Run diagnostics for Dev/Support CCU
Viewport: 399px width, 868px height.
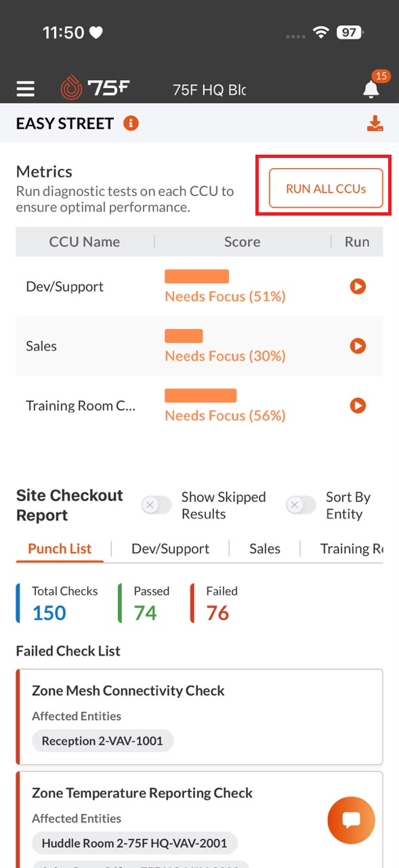point(358,286)
